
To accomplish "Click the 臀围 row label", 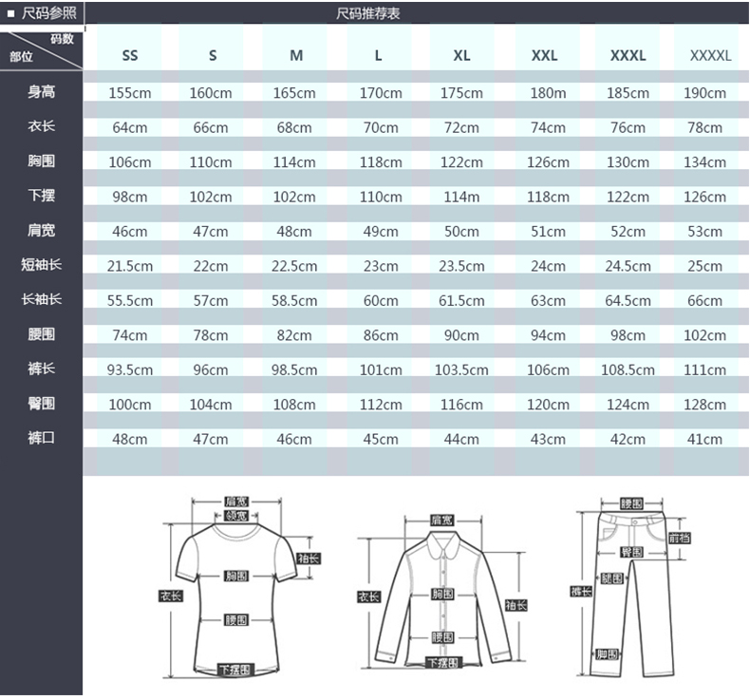I will tap(41, 404).
